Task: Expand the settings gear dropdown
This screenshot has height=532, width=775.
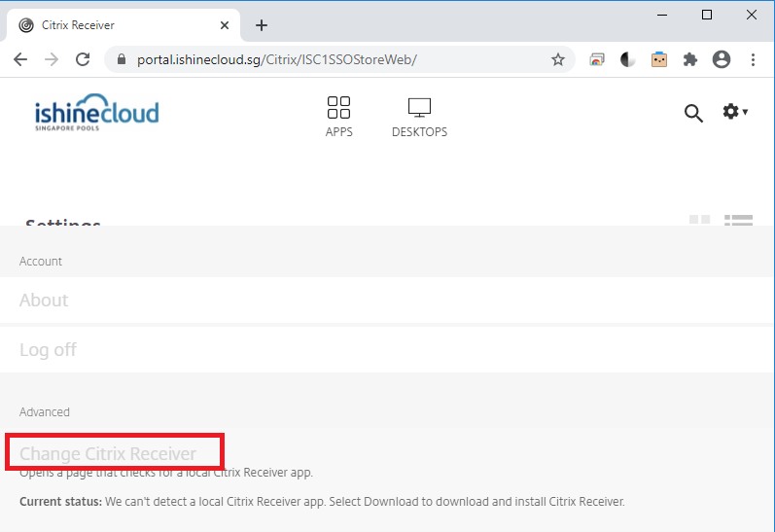Action: pyautogui.click(x=735, y=112)
